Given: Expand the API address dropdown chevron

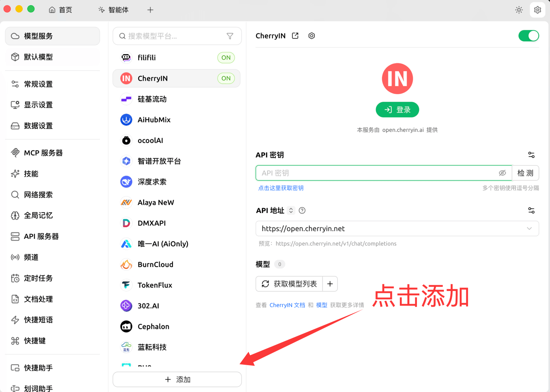Looking at the screenshot, I should click(x=529, y=228).
